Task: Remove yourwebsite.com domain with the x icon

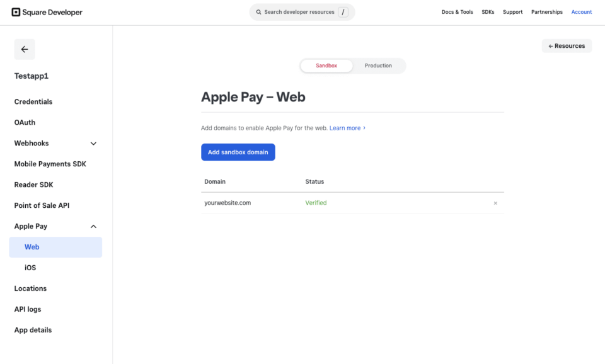Action: pyautogui.click(x=495, y=203)
